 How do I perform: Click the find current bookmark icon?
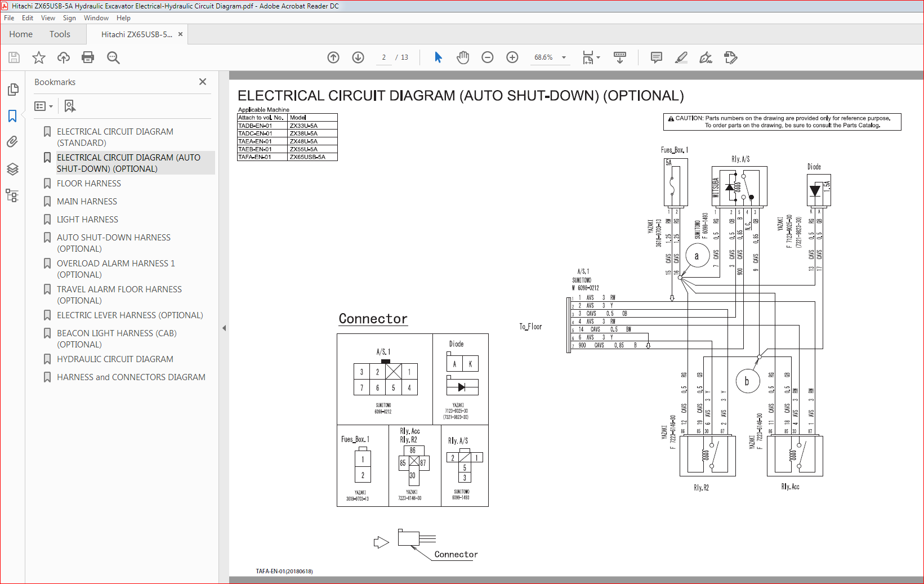pos(70,106)
